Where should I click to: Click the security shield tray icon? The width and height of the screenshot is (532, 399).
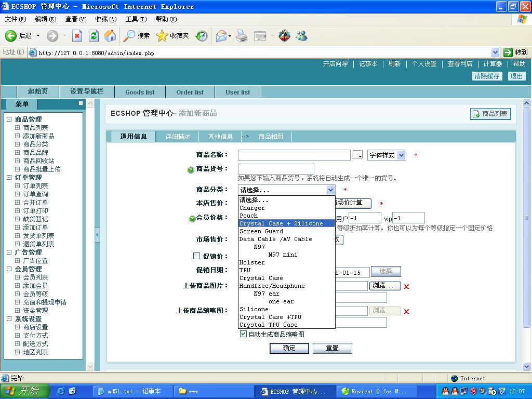[473, 391]
